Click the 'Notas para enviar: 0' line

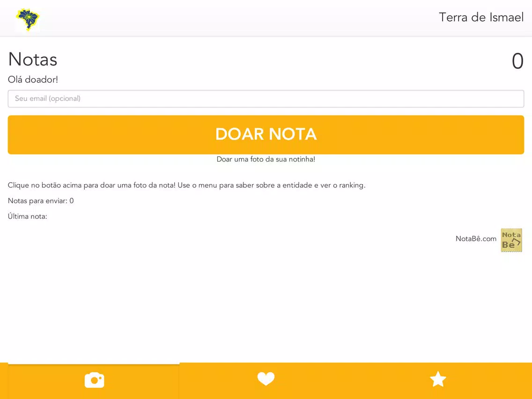click(41, 201)
